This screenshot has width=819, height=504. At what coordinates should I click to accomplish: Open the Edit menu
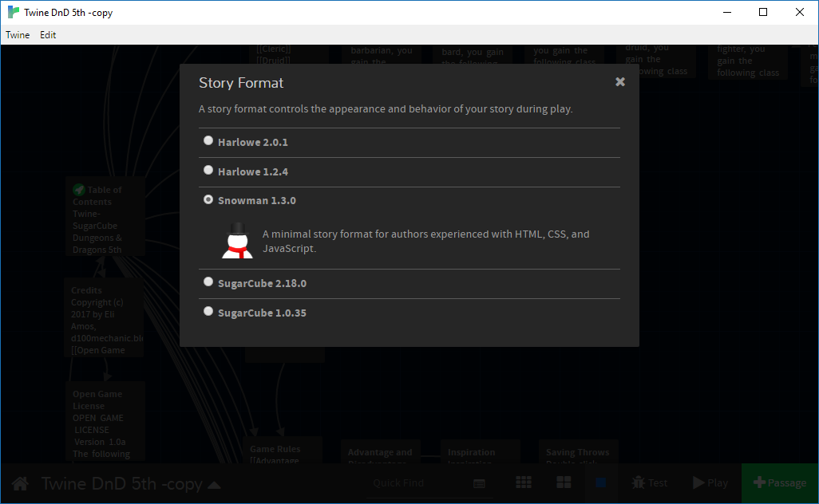click(x=48, y=35)
